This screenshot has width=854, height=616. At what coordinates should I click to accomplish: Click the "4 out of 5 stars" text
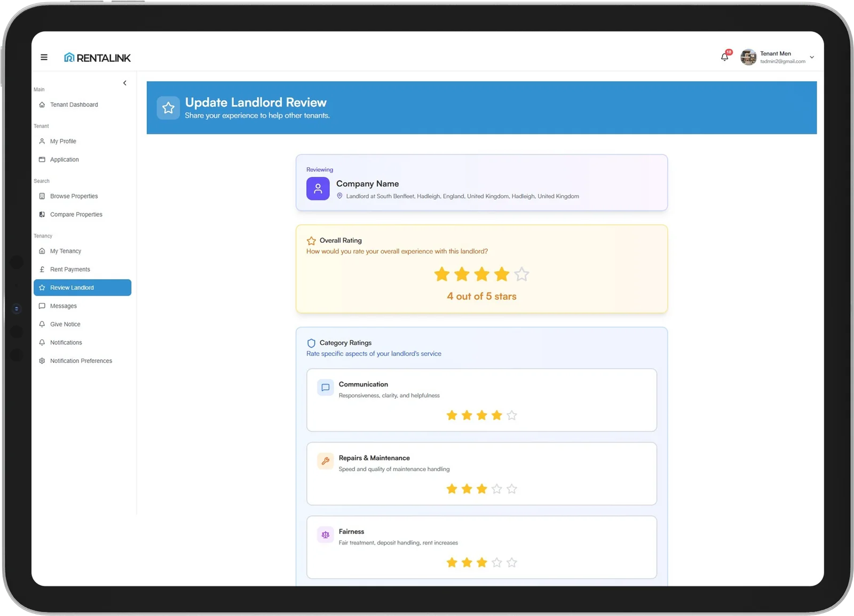[482, 296]
